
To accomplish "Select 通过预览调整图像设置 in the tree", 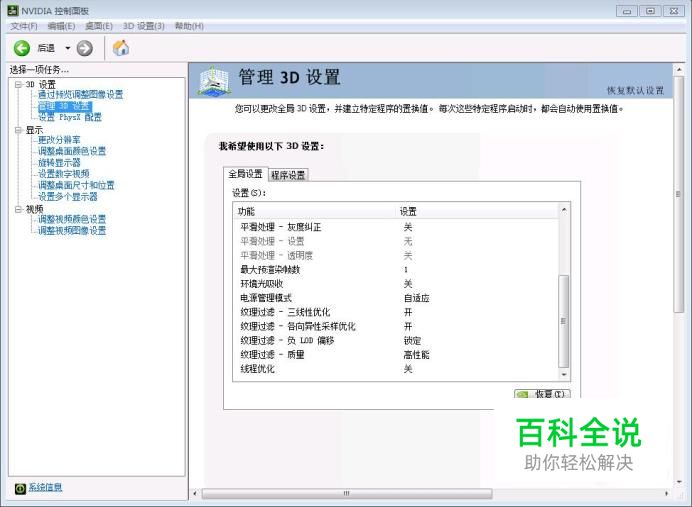I will pos(80,94).
